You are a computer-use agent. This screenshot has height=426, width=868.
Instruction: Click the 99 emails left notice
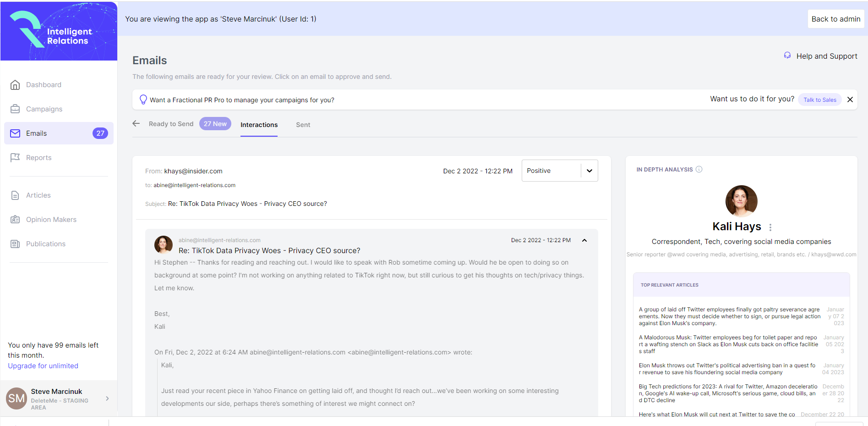tap(53, 350)
